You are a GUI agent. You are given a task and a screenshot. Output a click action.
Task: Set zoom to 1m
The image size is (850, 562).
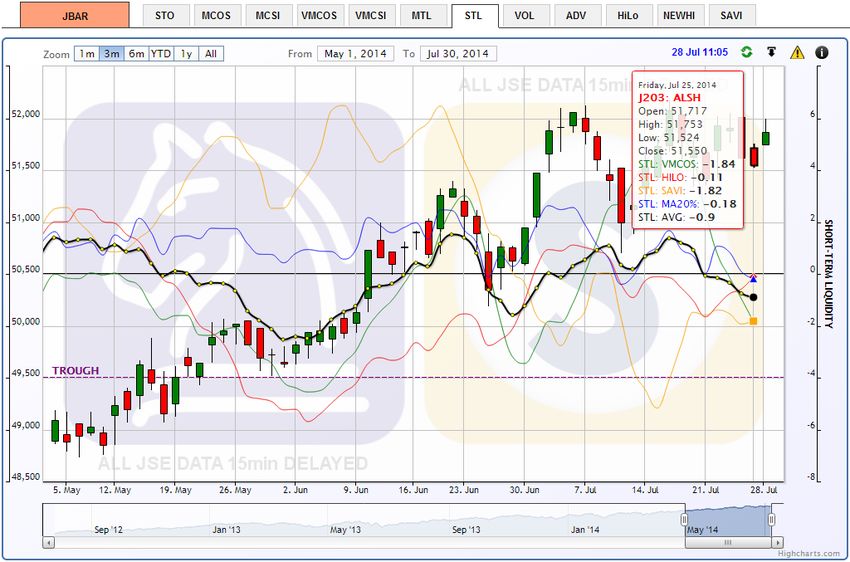coord(87,54)
